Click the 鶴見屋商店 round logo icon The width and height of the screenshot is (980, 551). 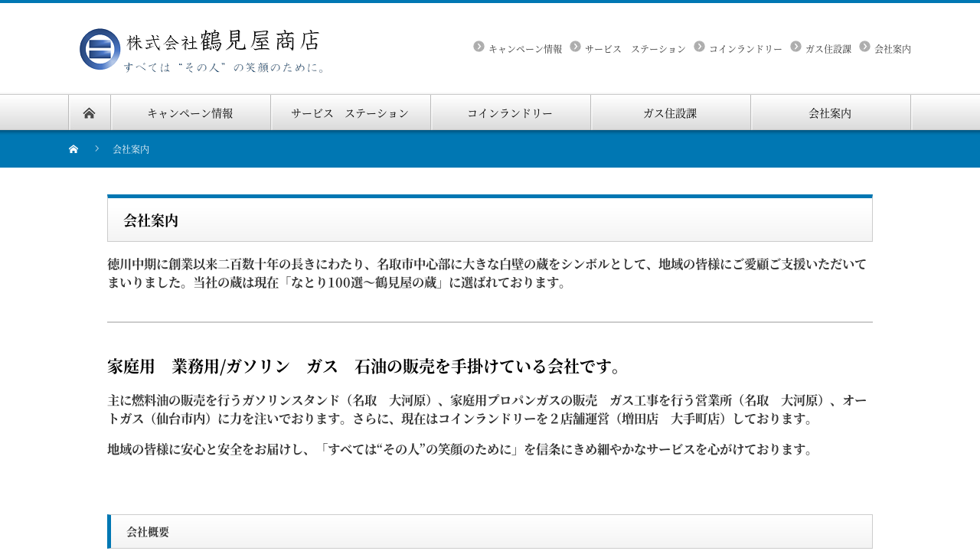point(100,49)
